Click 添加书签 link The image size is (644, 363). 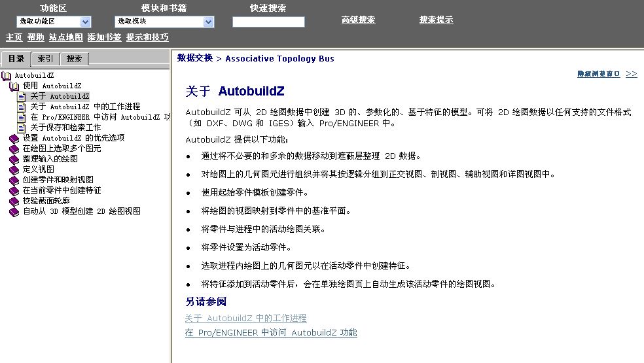[104, 37]
